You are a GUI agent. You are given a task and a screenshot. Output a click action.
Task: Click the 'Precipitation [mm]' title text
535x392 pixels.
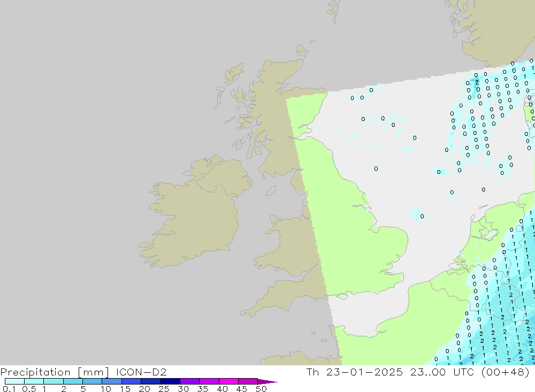tap(55, 372)
